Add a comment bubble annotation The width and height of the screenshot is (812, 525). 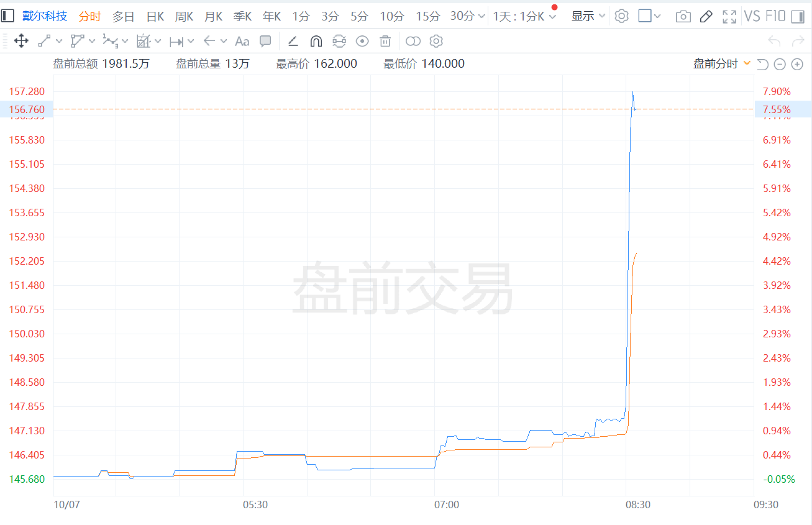[265, 42]
